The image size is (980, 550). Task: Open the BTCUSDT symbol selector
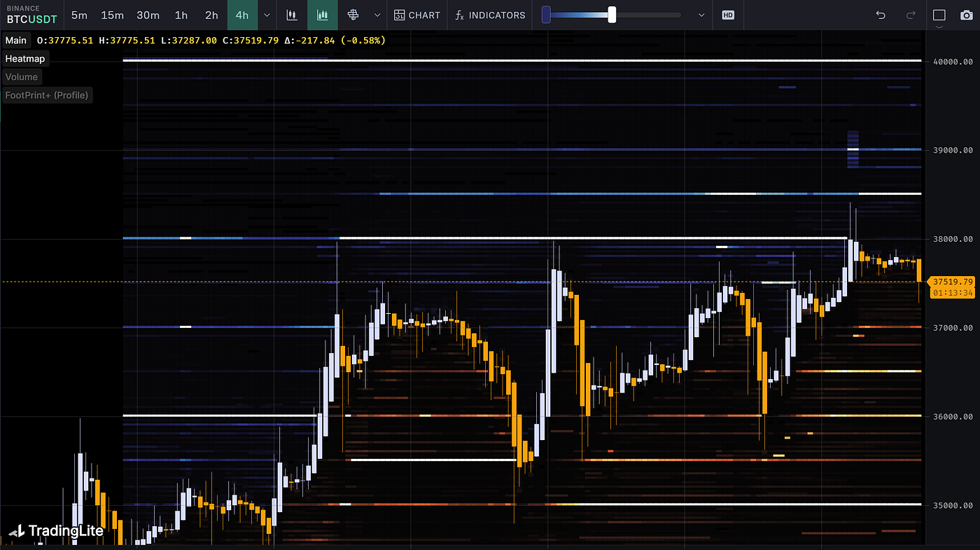pos(31,15)
